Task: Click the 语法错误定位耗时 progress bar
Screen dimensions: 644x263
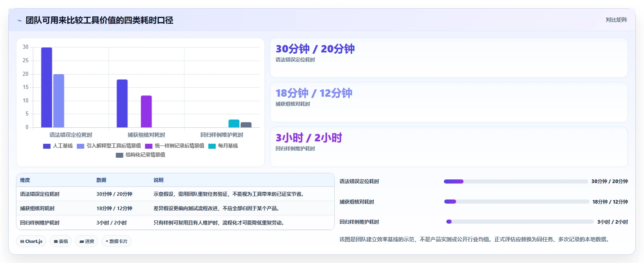Action: [x=516, y=181]
